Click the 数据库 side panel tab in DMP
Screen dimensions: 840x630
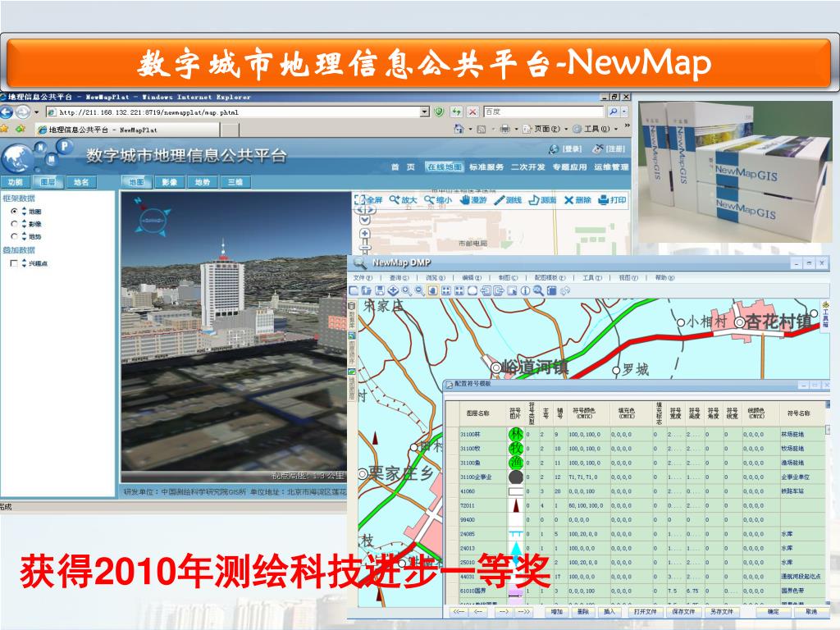point(352,315)
